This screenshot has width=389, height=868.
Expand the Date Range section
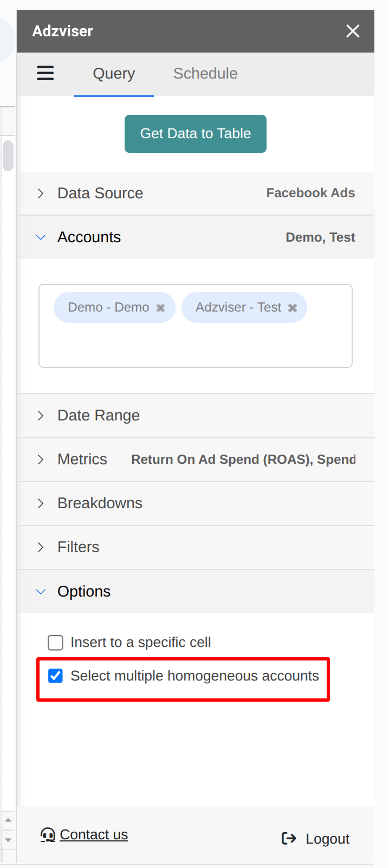coord(196,416)
